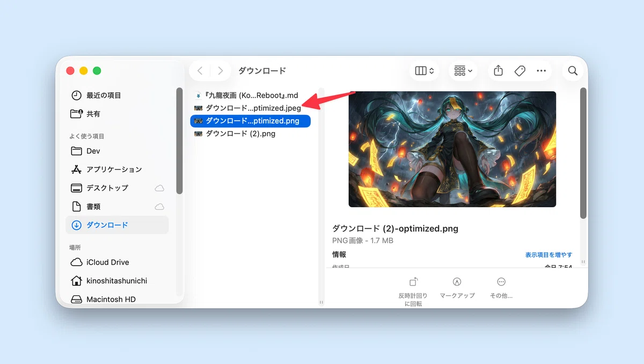Viewport: 644px width, 364px height.
Task: Open the column view switcher
Action: pos(425,71)
